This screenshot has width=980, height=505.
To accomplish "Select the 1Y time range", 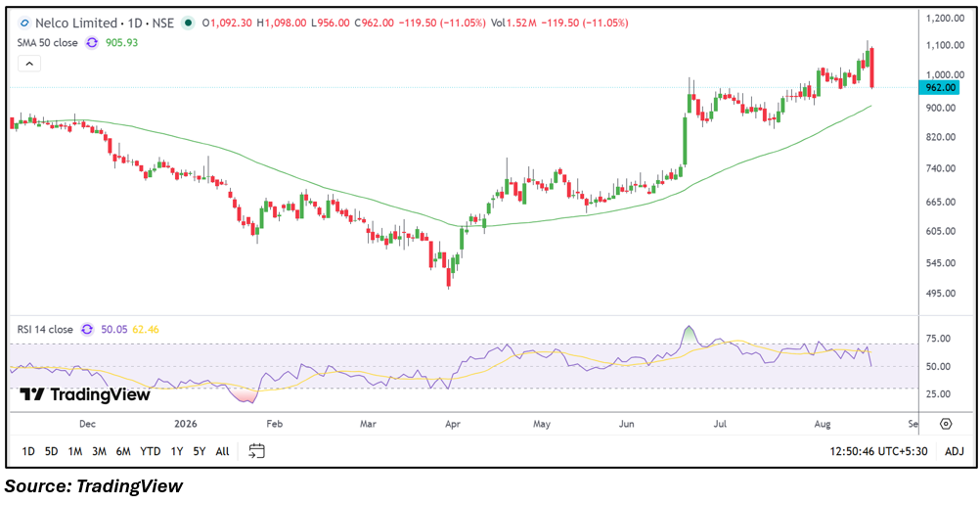I will point(176,451).
